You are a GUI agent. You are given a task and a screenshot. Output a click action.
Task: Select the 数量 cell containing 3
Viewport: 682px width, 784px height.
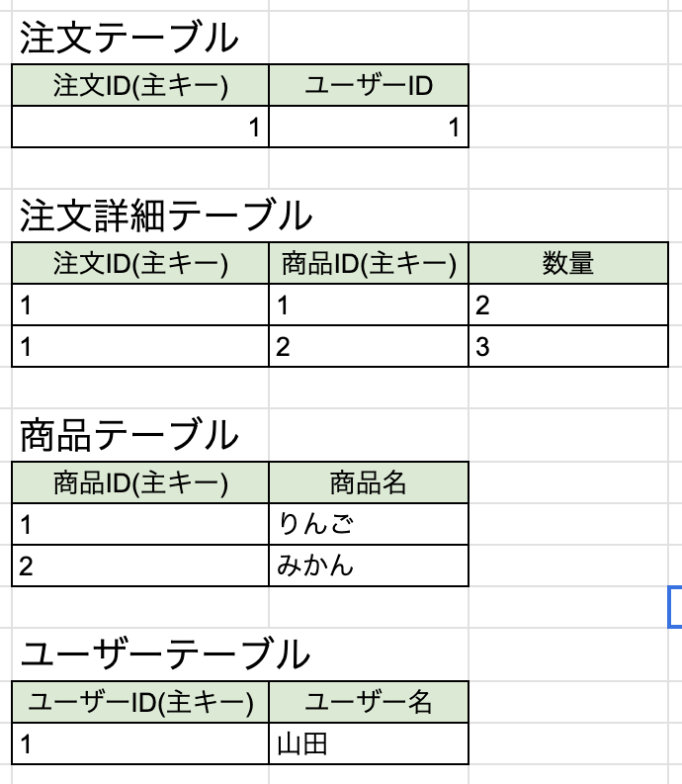pyautogui.click(x=568, y=348)
